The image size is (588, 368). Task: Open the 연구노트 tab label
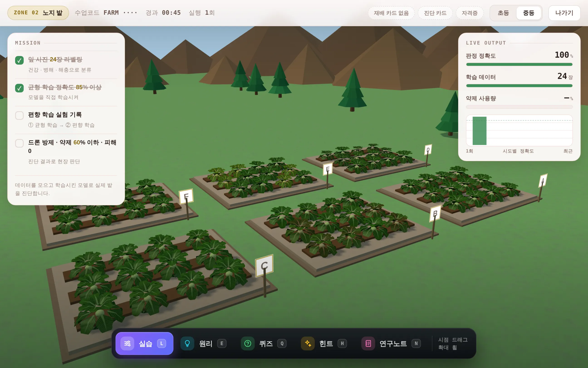393,344
